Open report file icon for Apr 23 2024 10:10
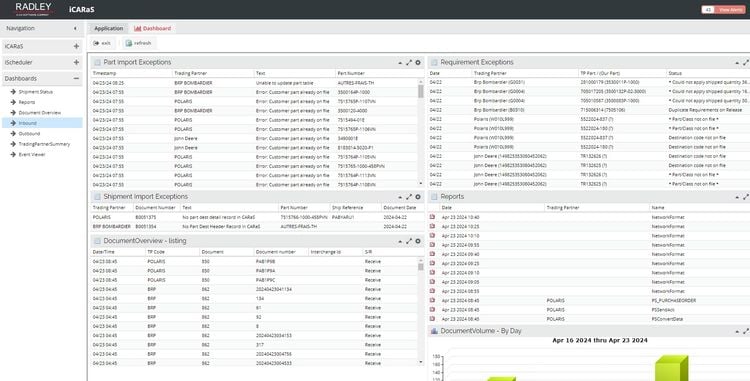The image size is (750, 381). coord(432,235)
